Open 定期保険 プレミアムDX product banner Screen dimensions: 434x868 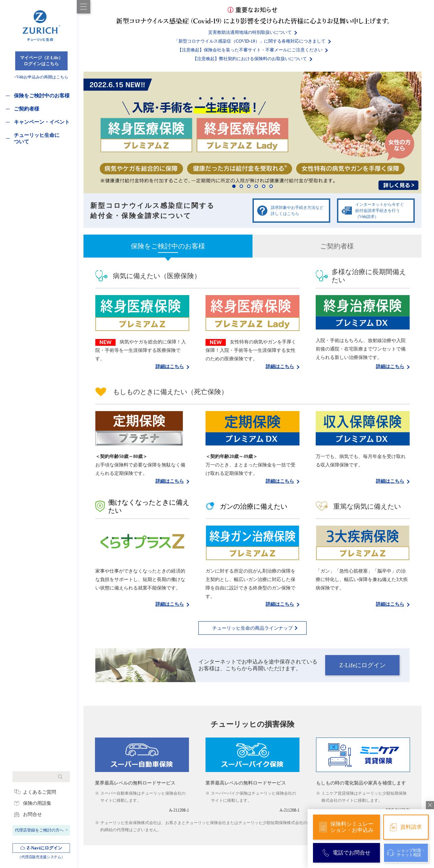coord(252,428)
